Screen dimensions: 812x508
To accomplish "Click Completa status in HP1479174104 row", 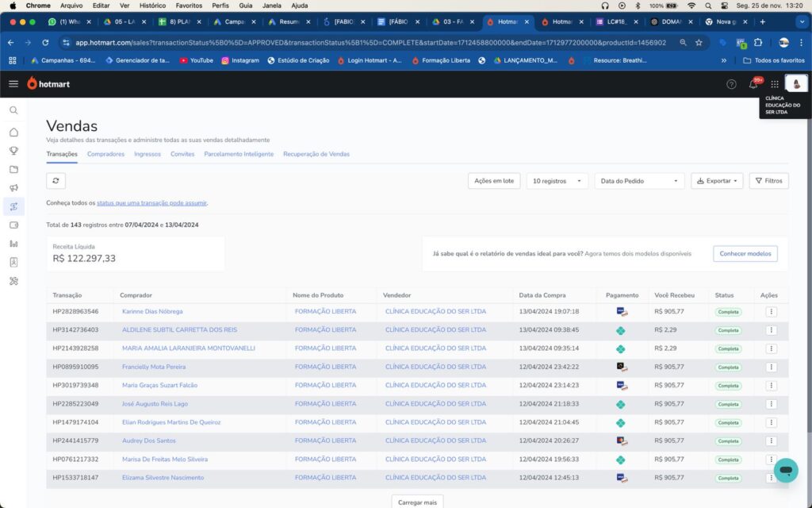I will pos(728,423).
